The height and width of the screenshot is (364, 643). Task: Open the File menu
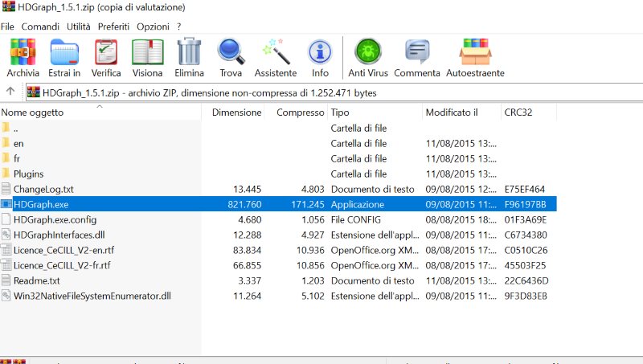tap(7, 27)
